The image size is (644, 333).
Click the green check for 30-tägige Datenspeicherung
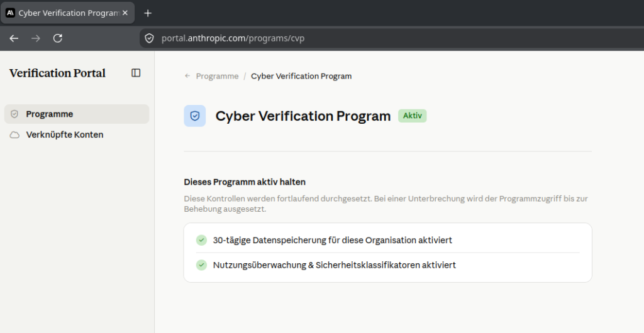201,240
